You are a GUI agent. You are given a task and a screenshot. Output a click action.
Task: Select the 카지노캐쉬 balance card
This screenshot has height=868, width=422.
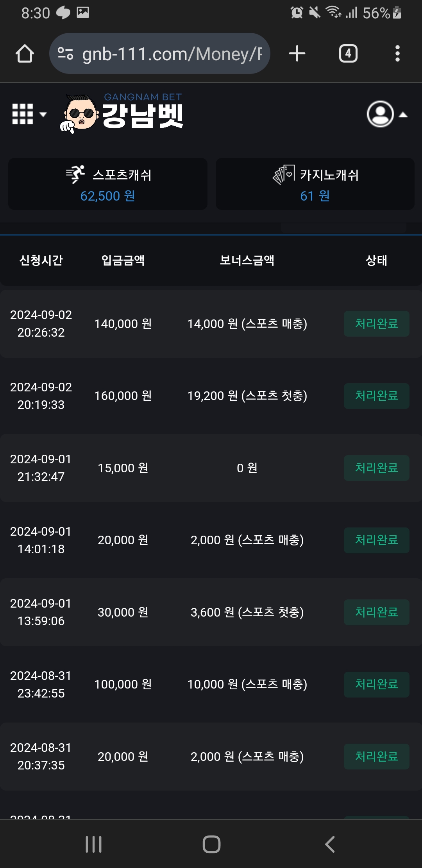(315, 184)
